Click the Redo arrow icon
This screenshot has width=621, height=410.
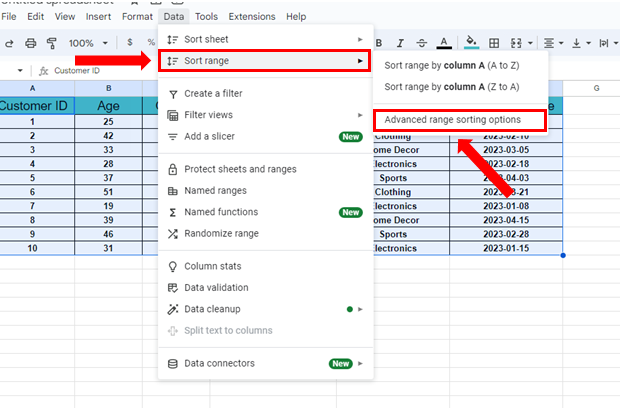[9, 43]
